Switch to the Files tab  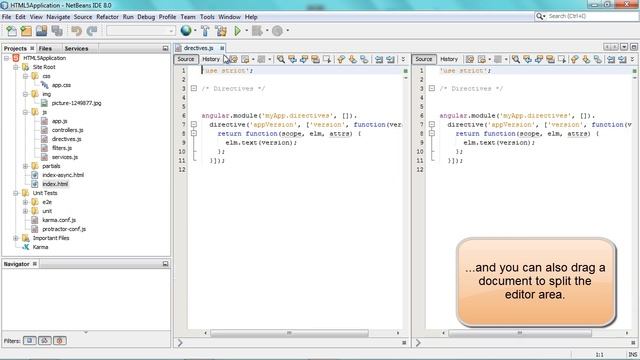(x=45, y=48)
